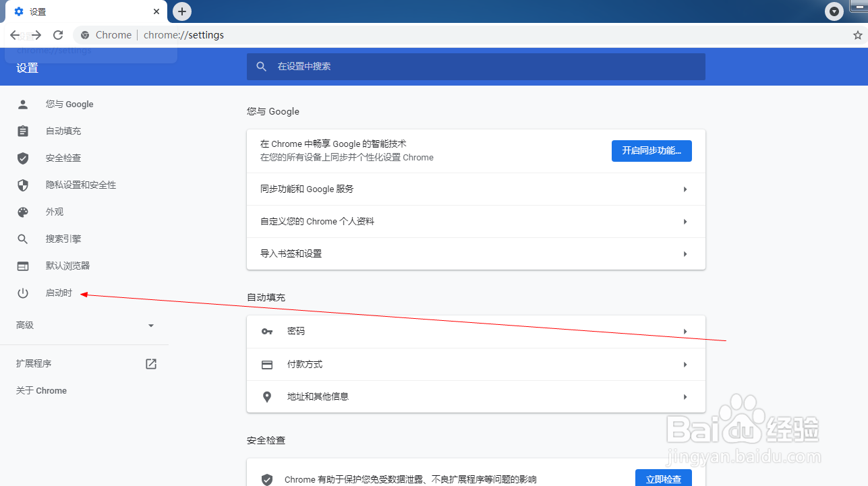Click the 自定义您的 Chrome 个人资料 text

pos(317,222)
